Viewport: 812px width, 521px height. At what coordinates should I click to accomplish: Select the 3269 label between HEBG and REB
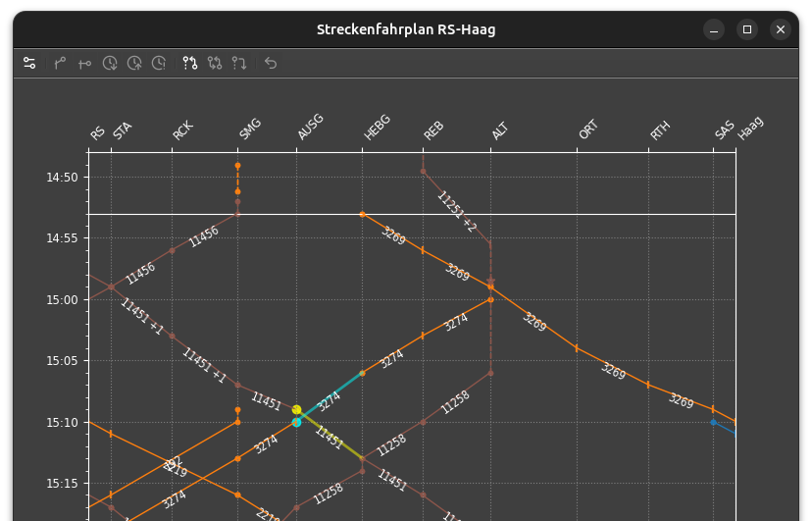tap(393, 235)
